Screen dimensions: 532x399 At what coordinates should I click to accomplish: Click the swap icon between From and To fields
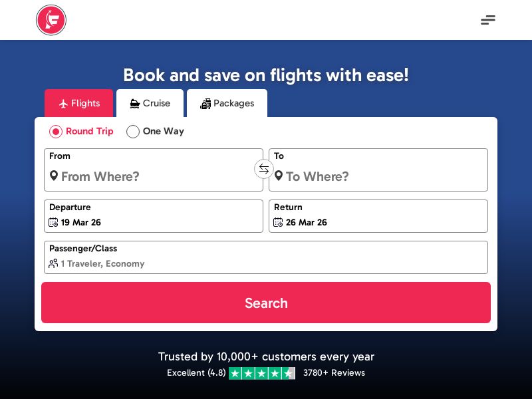click(264, 170)
